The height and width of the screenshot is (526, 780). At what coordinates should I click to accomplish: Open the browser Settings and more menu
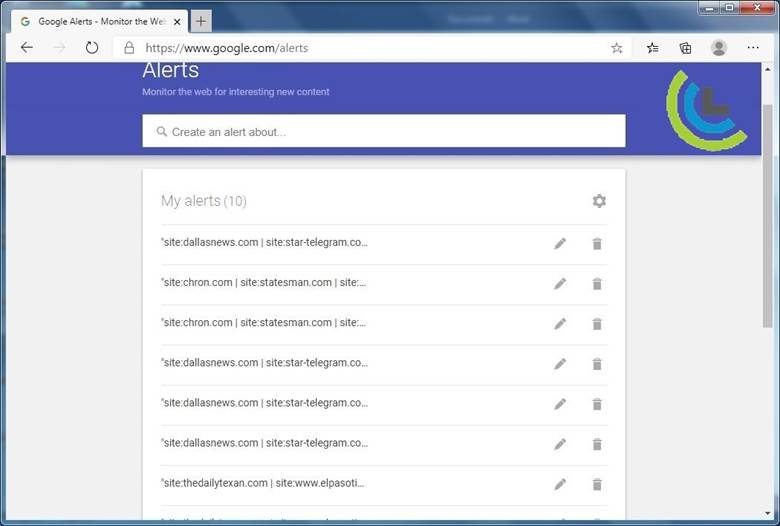(753, 48)
